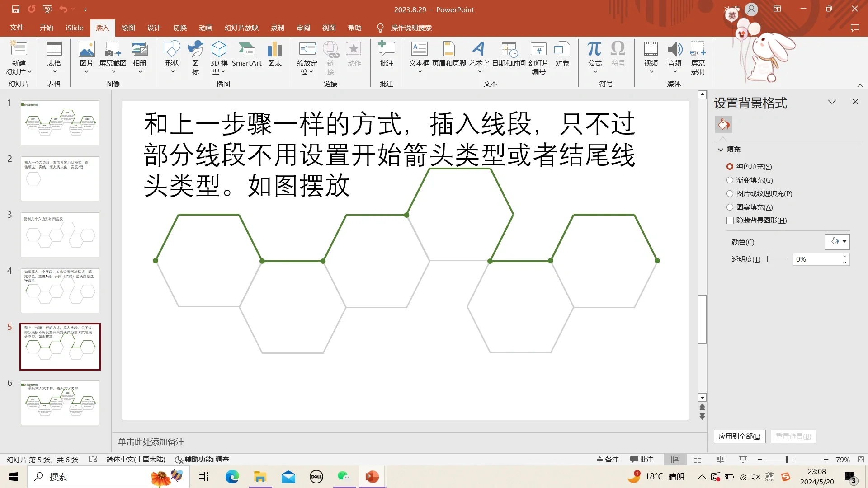Start 屏幕录制 (Screen Recording)
This screenshot has width=868, height=488.
click(698, 56)
